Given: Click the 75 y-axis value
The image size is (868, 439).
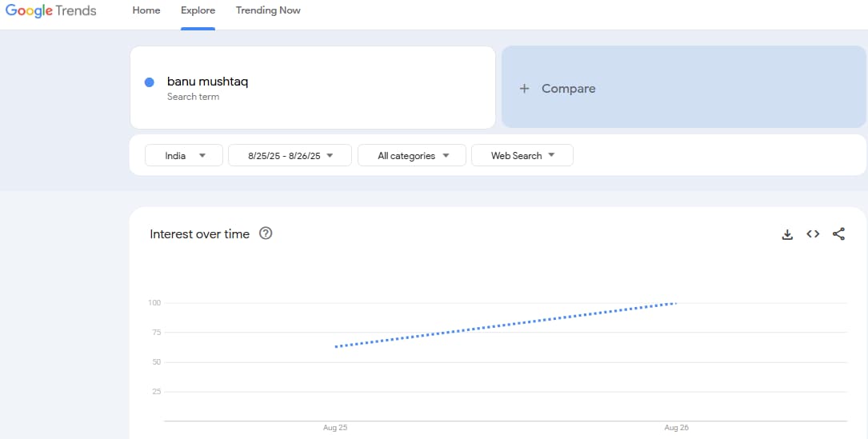Looking at the screenshot, I should pos(156,333).
